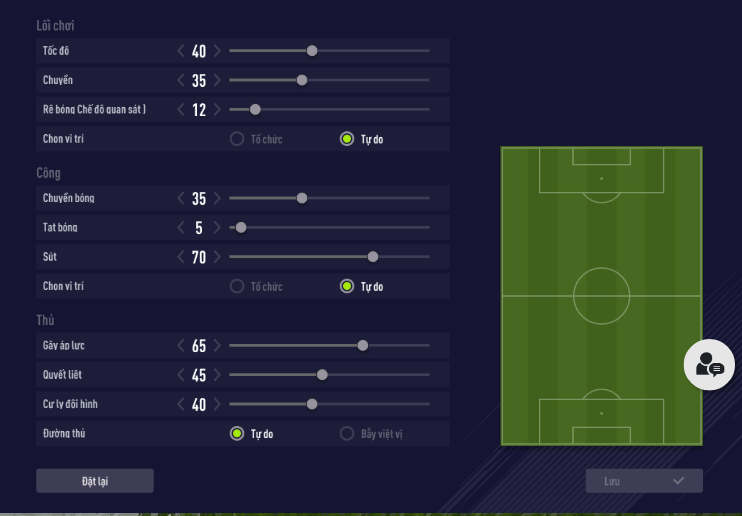742x516 pixels.
Task: Click the checkmark icon on Lưu button
Action: coord(678,481)
